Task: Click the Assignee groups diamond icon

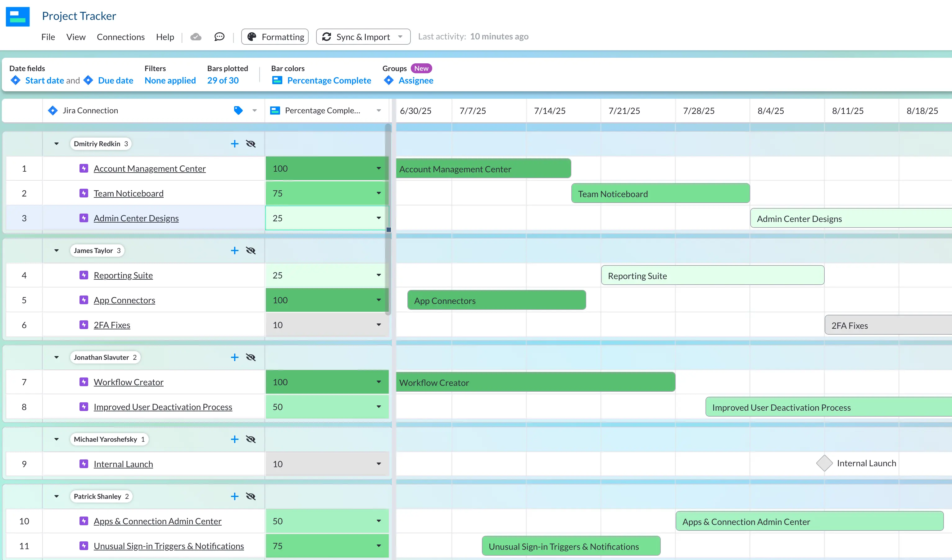Action: pyautogui.click(x=389, y=80)
